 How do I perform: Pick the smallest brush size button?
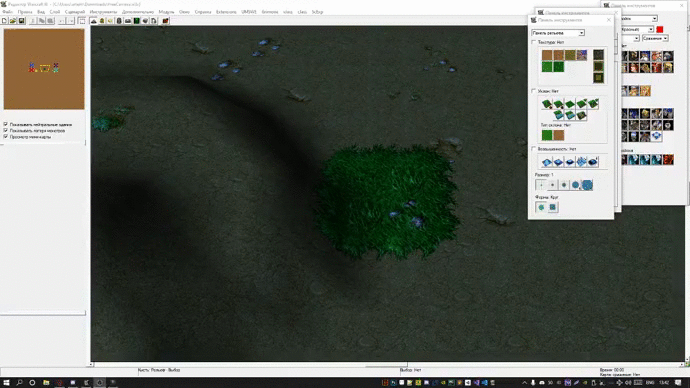pyautogui.click(x=541, y=185)
